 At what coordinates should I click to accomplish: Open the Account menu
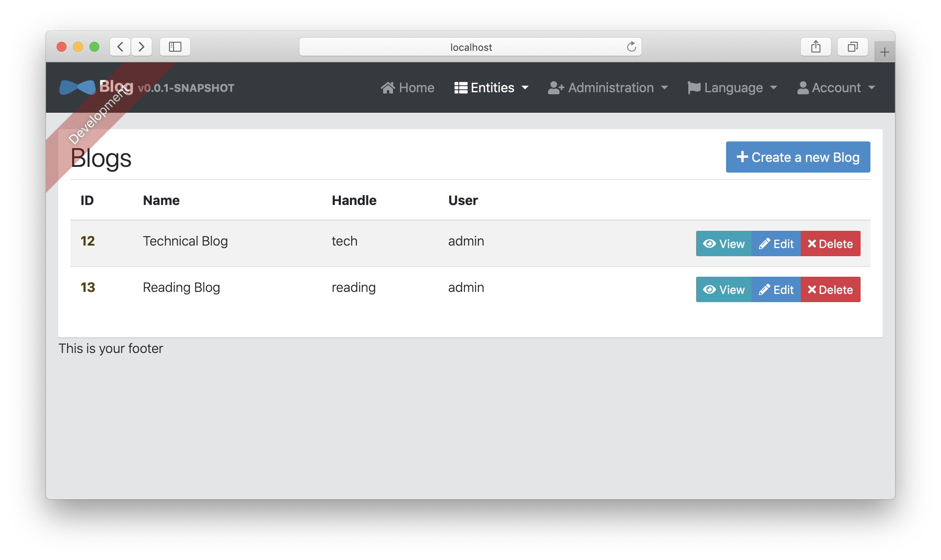pyautogui.click(x=836, y=88)
